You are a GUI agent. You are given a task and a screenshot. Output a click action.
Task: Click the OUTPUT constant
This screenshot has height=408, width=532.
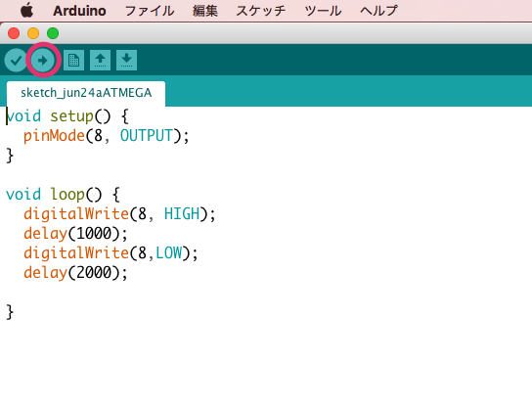pyautogui.click(x=147, y=136)
